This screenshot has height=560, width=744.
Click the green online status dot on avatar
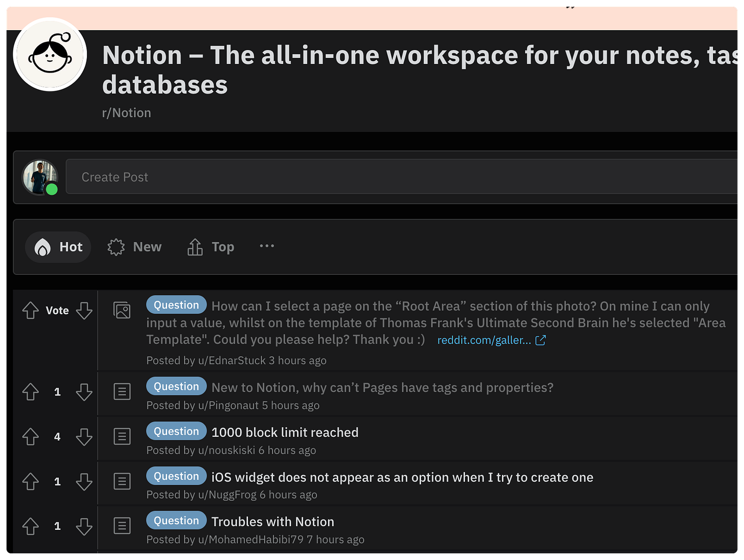(52, 190)
